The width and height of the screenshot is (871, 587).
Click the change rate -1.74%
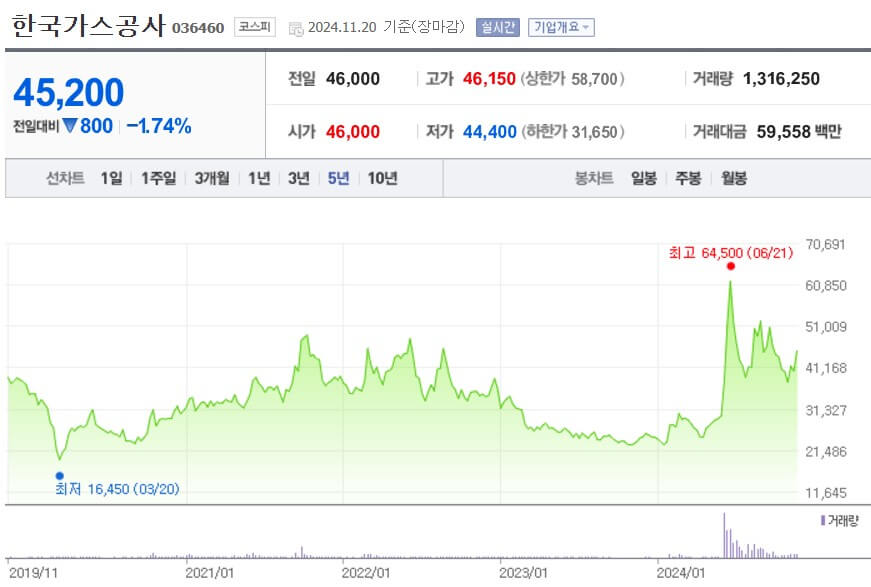point(159,126)
